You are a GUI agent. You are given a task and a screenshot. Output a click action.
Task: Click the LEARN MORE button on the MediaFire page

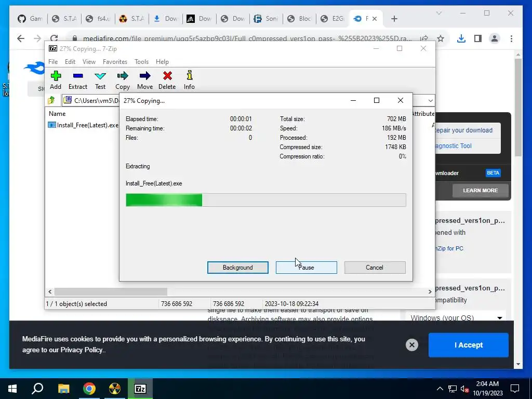480,190
